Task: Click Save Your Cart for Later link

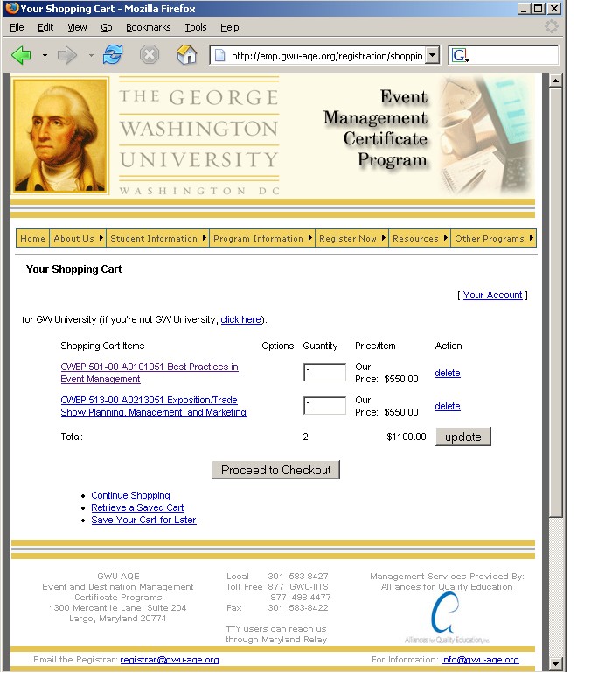Action: click(143, 520)
